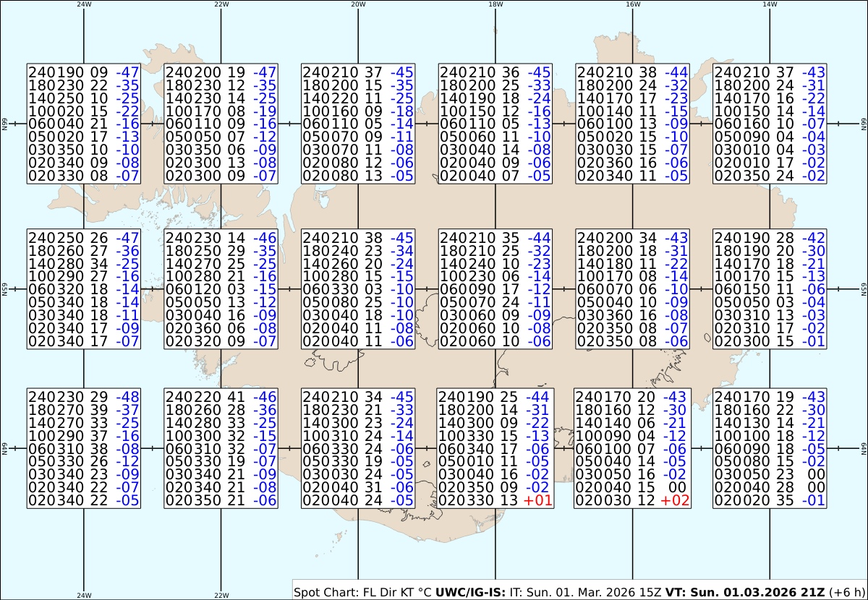The height and width of the screenshot is (600, 868).
Task: Select the line '050070 24 -11'
Action: click(x=495, y=302)
